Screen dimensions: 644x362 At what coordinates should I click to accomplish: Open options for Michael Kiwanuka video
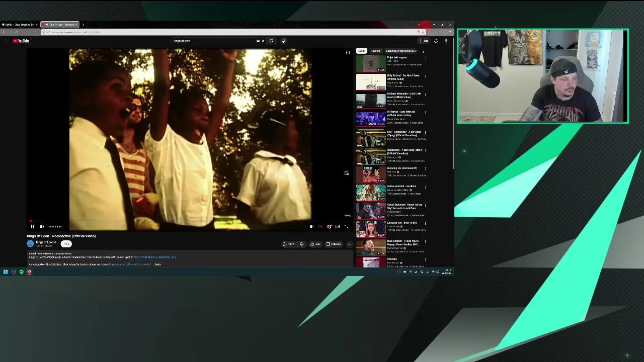click(426, 94)
